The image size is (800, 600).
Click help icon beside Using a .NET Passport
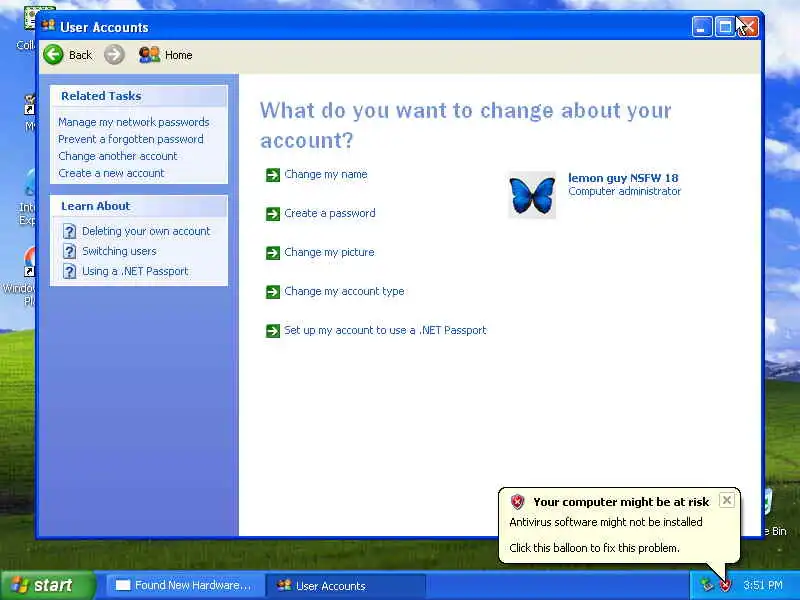pyautogui.click(x=69, y=271)
